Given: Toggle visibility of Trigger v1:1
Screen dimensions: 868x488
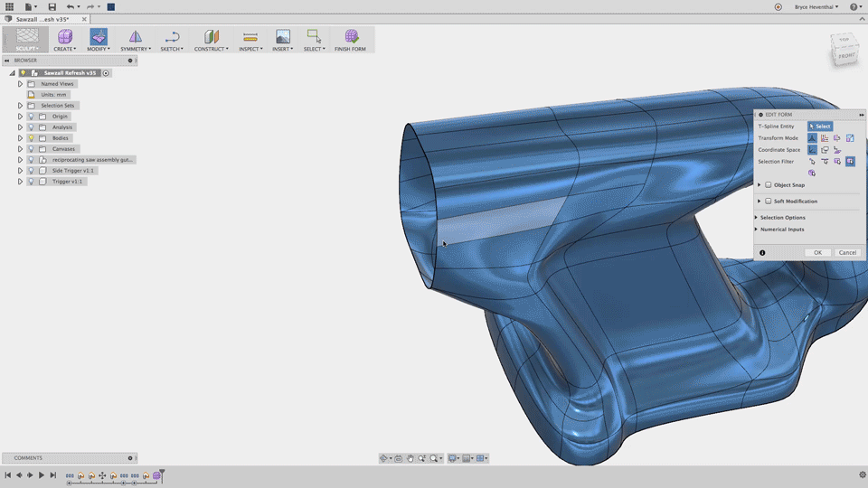Looking at the screenshot, I should click(x=32, y=182).
